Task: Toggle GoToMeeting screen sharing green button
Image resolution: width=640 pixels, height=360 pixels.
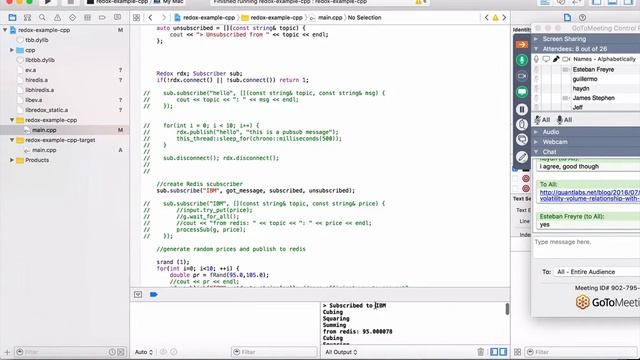Action: (x=522, y=92)
